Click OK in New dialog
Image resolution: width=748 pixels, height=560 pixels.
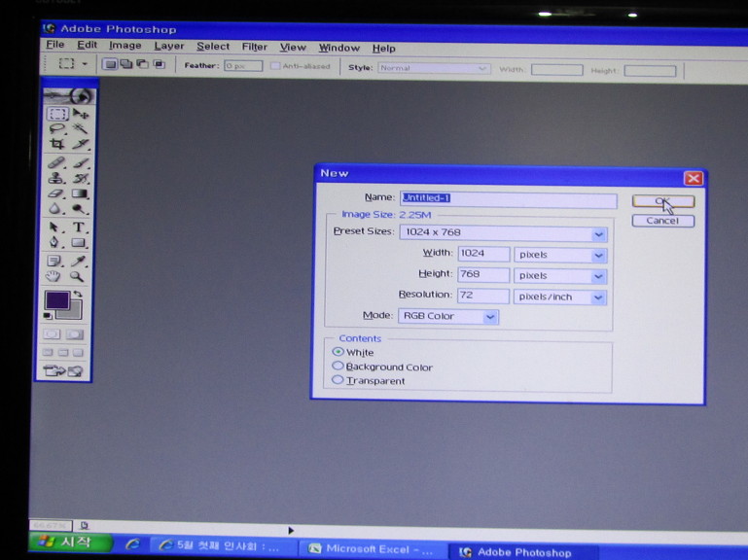coord(663,201)
